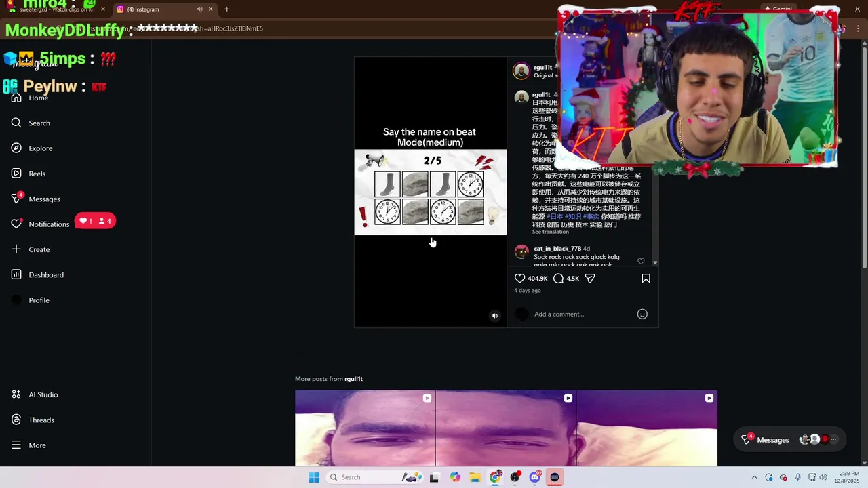Open emoji picker in comment box
The height and width of the screenshot is (488, 868).
642,314
